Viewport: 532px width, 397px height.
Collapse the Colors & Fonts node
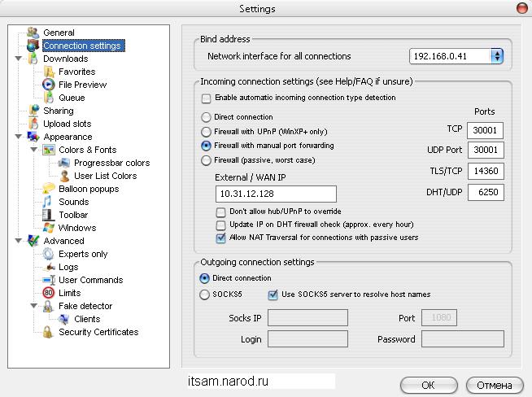[33, 151]
